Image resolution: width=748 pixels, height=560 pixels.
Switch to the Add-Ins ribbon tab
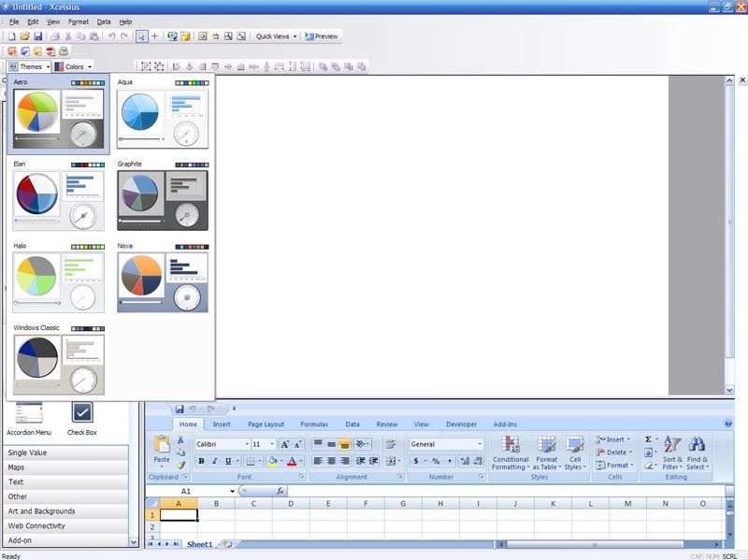505,424
